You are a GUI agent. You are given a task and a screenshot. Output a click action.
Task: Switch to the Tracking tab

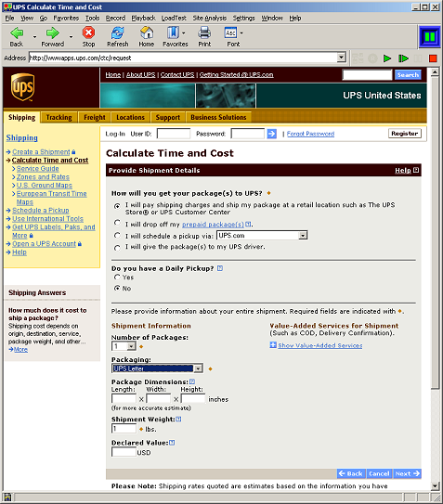[59, 117]
